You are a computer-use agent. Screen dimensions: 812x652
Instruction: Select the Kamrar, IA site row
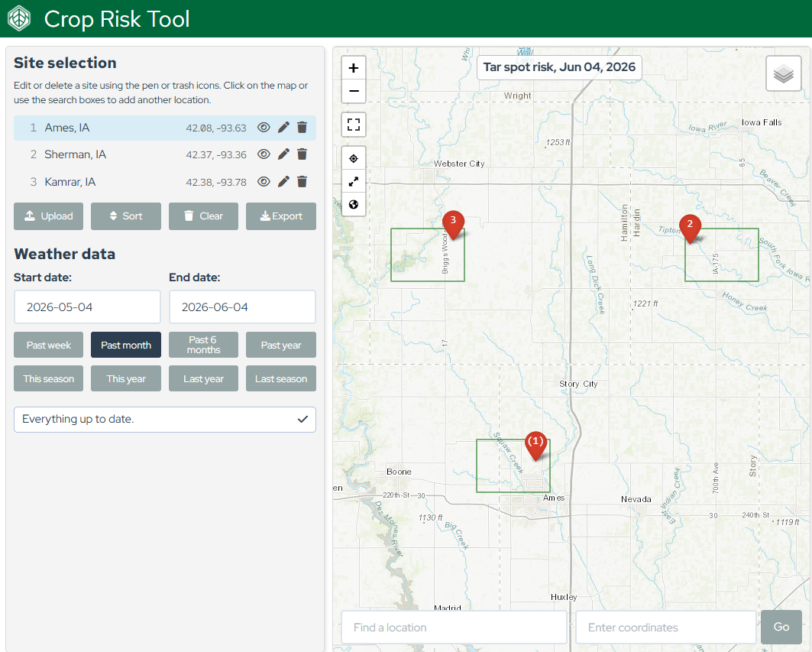tap(165, 181)
